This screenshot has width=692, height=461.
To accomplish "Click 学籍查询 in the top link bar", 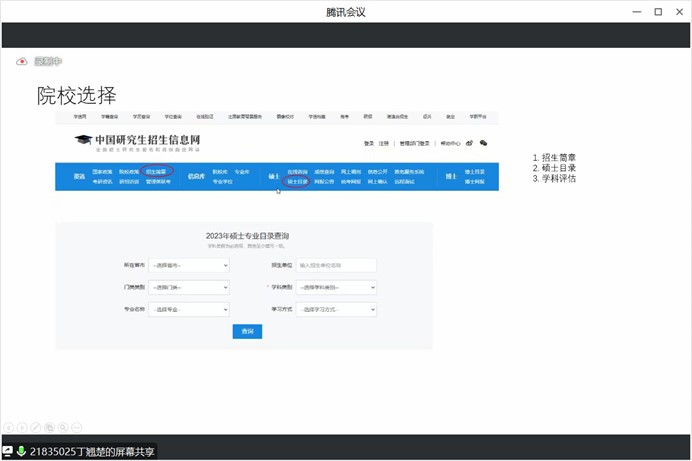I will coord(109,117).
